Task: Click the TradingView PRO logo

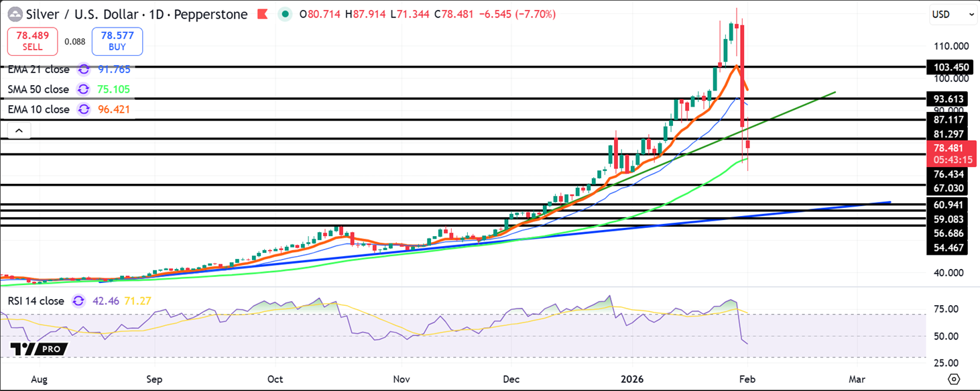Action: 40,349
